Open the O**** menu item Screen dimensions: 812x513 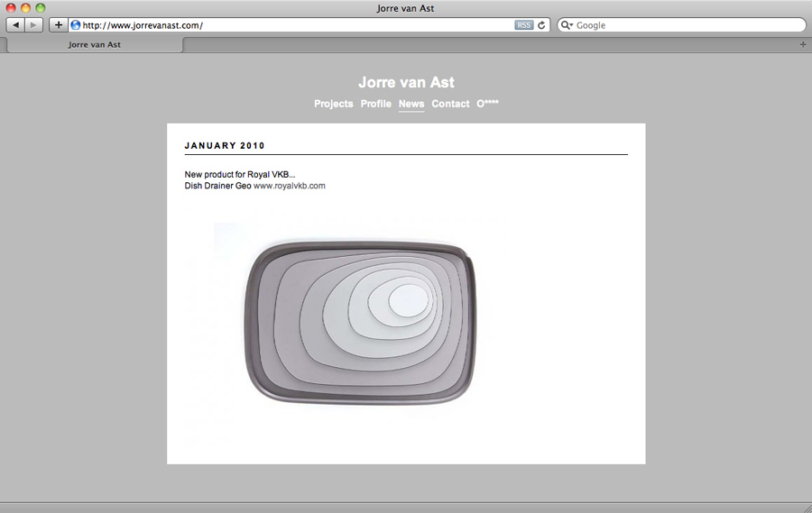(x=487, y=103)
